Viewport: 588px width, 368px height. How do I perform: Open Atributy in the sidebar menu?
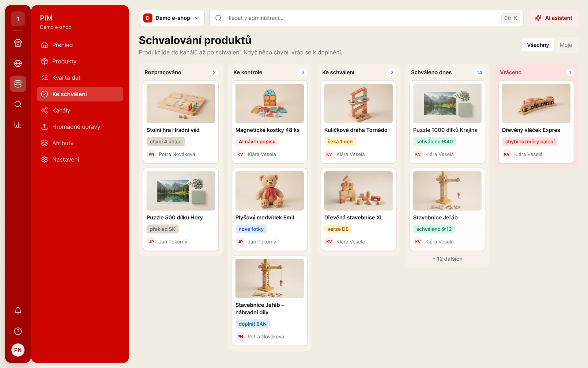pyautogui.click(x=80, y=143)
